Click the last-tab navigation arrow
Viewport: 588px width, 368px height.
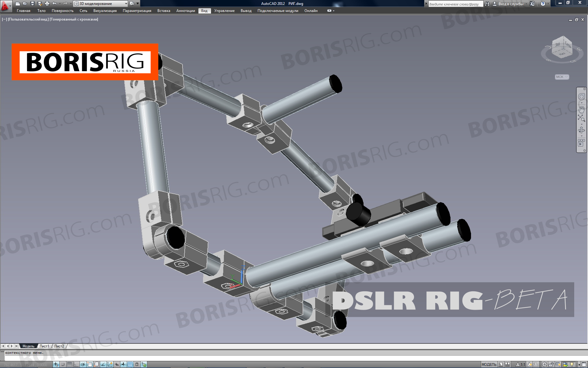pyautogui.click(x=17, y=346)
